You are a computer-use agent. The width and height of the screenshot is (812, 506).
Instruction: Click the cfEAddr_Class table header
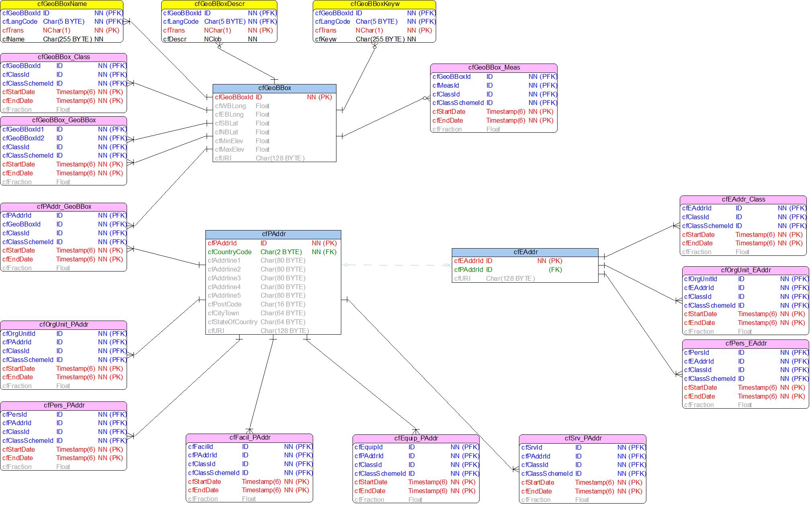[743, 200]
